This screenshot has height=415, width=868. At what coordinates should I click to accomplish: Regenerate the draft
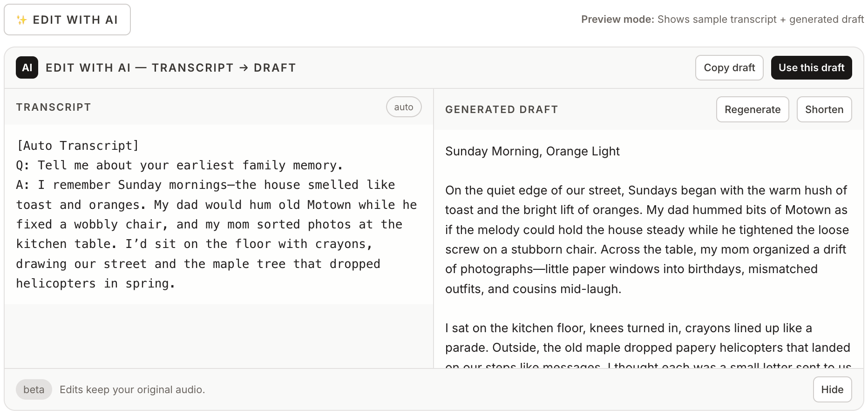753,109
